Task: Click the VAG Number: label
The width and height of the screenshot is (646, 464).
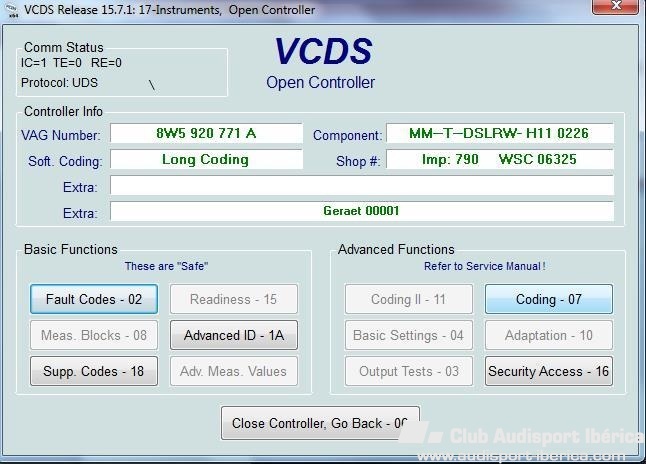Action: pos(61,135)
